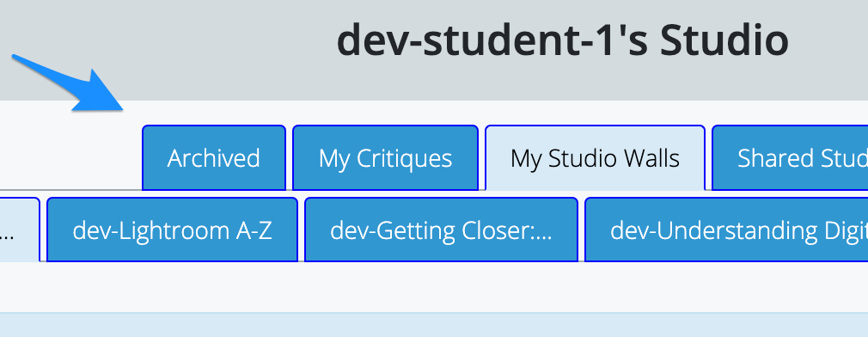Switch to the My Critiques tab

[385, 158]
